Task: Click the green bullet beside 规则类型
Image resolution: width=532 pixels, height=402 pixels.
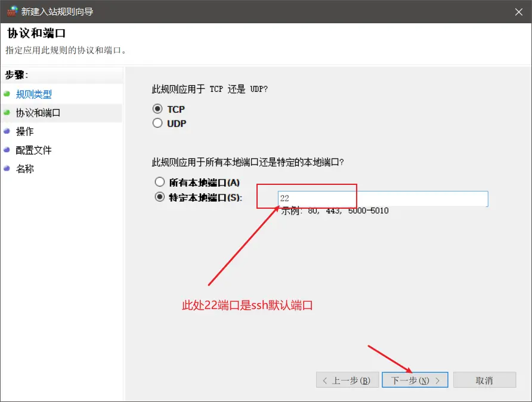Action: 7,94
